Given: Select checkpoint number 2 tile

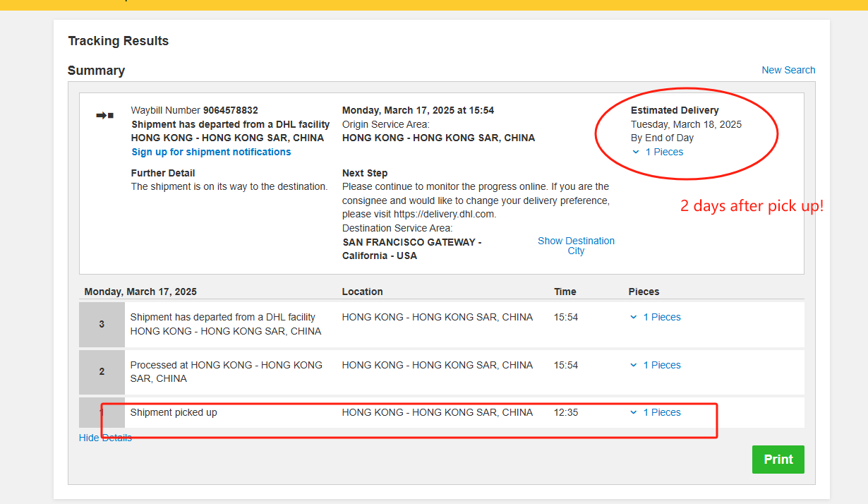Looking at the screenshot, I should [x=102, y=371].
